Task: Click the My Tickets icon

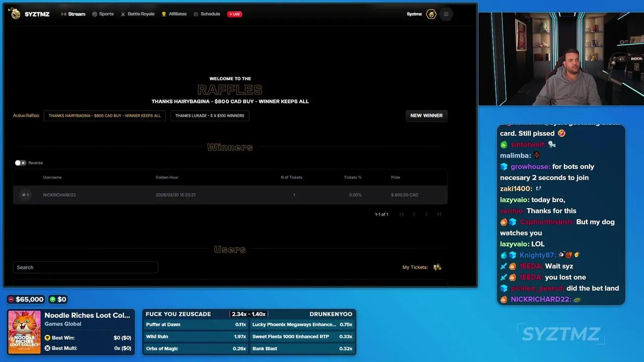Action: click(437, 267)
